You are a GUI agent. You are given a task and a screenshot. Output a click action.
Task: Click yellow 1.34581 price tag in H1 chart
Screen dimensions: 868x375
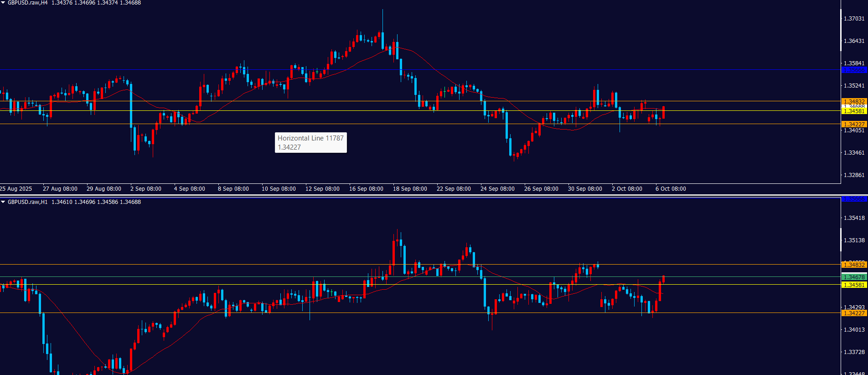(x=853, y=285)
